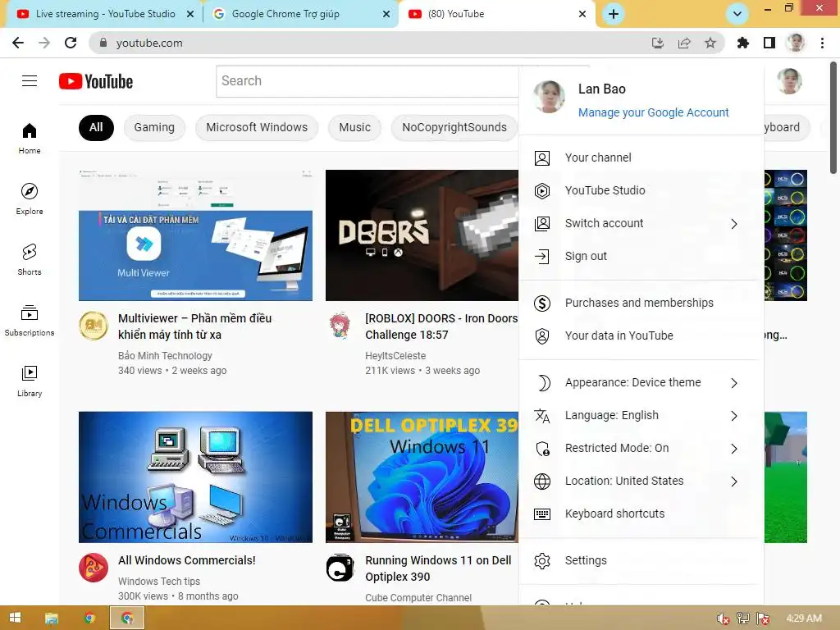Open Your data in YouTube entry
Viewport: 840px width, 630px height.
pyautogui.click(x=641, y=336)
